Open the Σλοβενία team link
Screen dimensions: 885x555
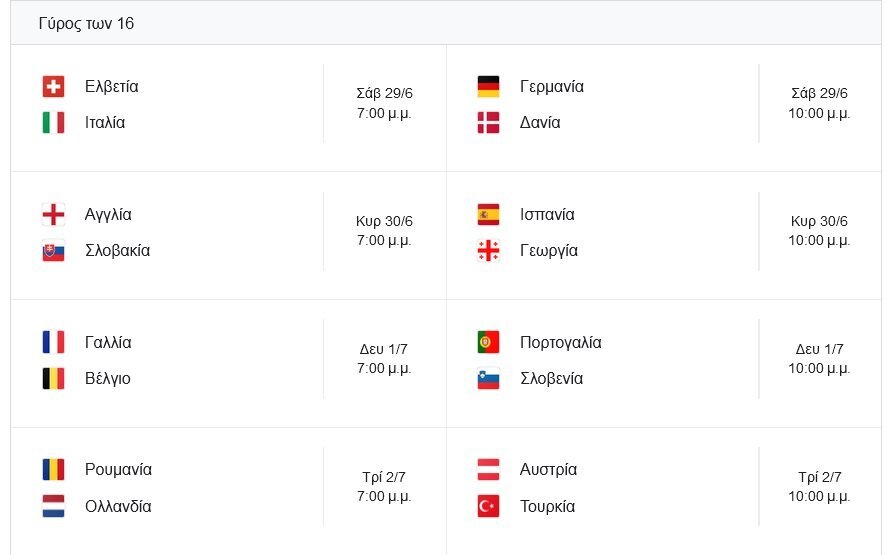[551, 379]
